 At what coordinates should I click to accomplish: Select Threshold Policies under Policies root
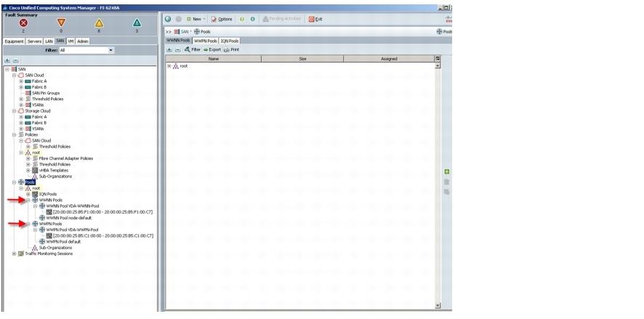click(x=55, y=165)
